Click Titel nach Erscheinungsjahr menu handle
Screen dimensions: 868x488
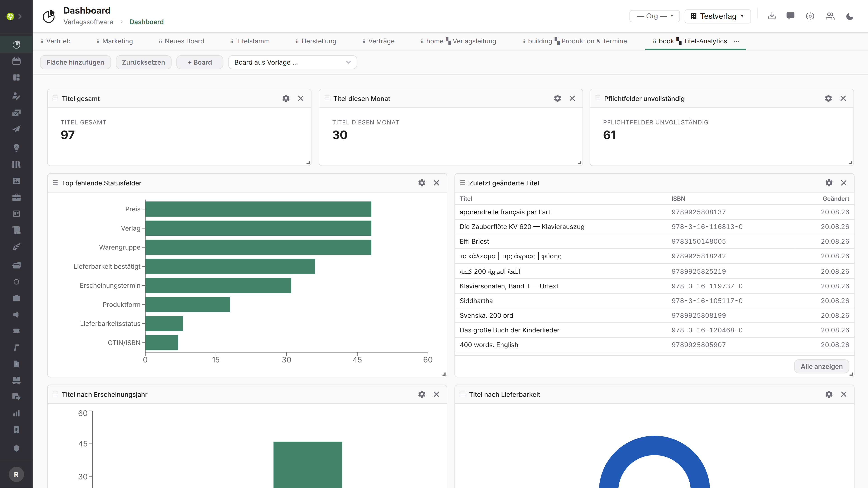(55, 394)
